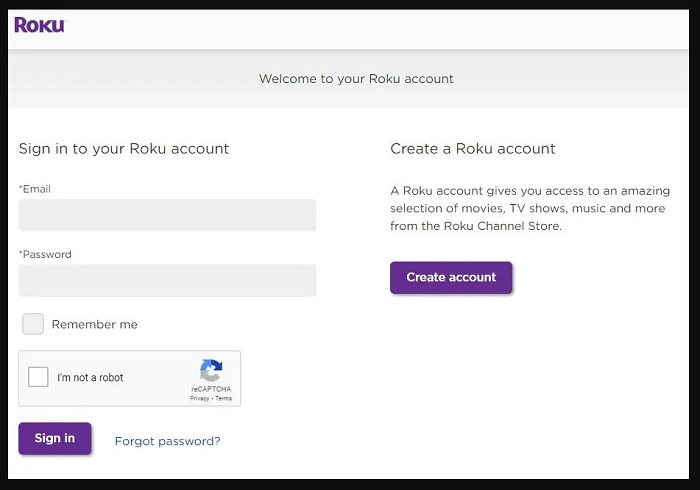This screenshot has width=700, height=490.
Task: Check the I'm not a robot box
Action: pyautogui.click(x=39, y=377)
